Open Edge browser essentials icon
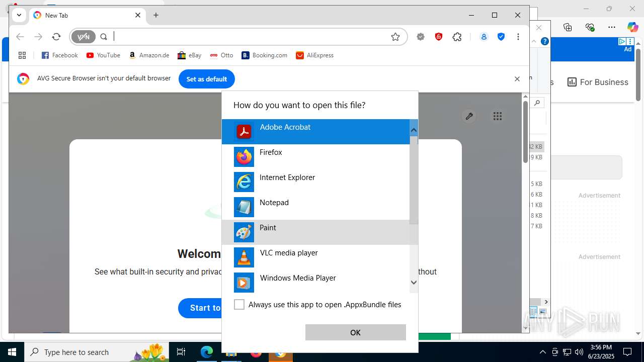644x362 pixels. (590, 27)
